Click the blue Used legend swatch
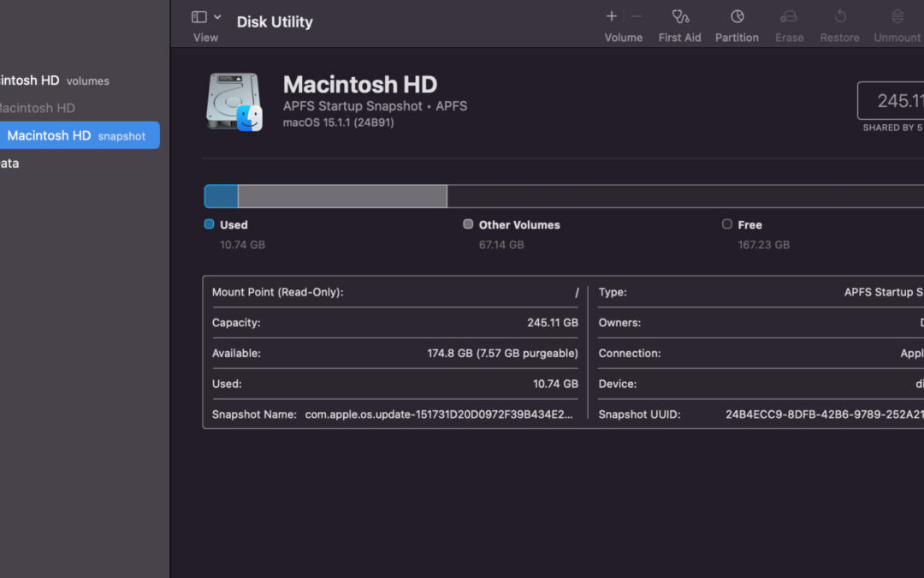Viewport: 924px width, 578px height. 209,224
